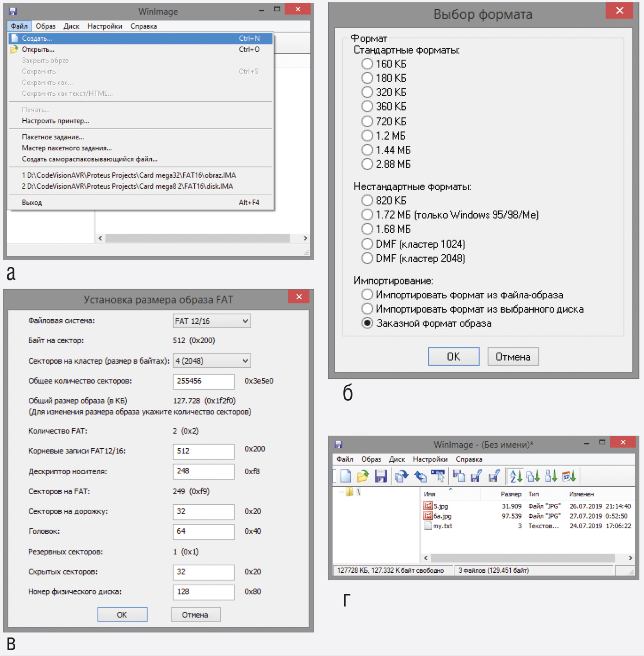Click the status text '3 файлов (129.451 байт)'

pyautogui.click(x=494, y=570)
